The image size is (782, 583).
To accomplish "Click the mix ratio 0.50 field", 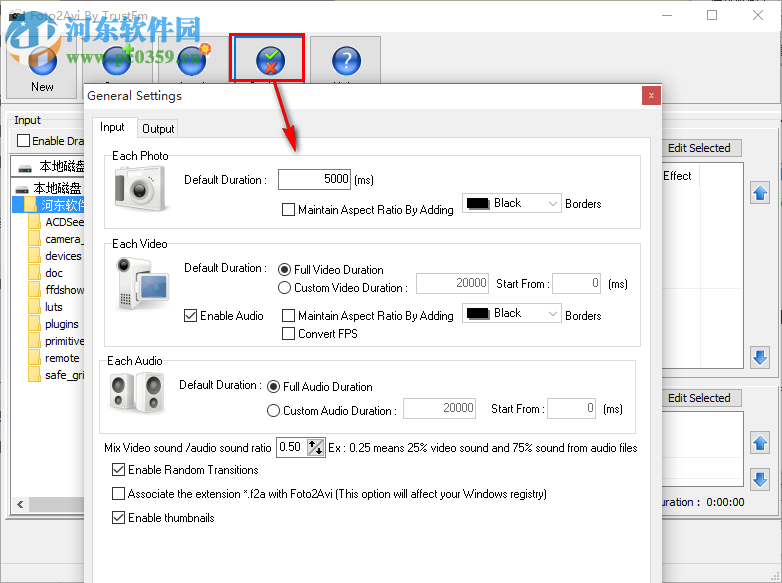I will tap(291, 447).
